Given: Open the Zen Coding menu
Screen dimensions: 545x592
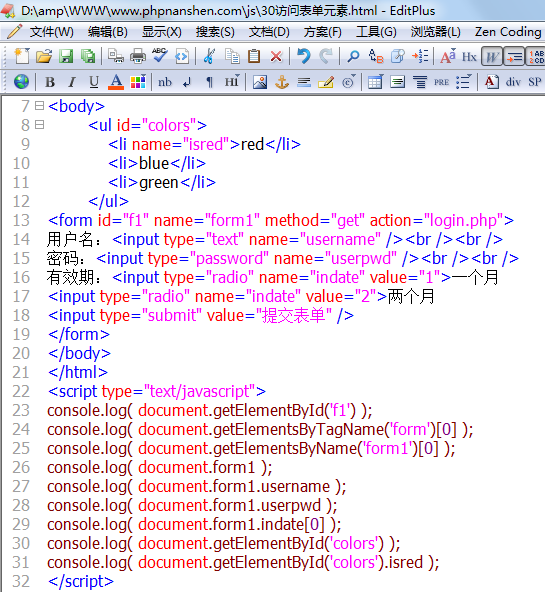Looking at the screenshot, I should (x=508, y=32).
